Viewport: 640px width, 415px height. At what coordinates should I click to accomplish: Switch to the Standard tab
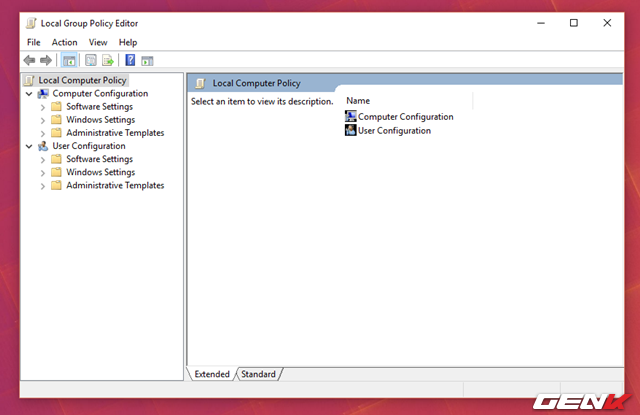click(258, 374)
